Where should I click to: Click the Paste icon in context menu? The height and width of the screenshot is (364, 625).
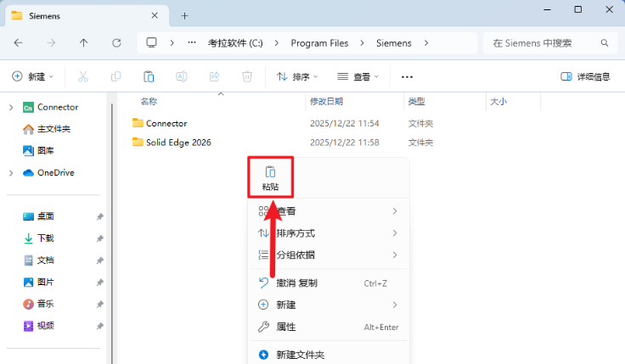click(270, 177)
